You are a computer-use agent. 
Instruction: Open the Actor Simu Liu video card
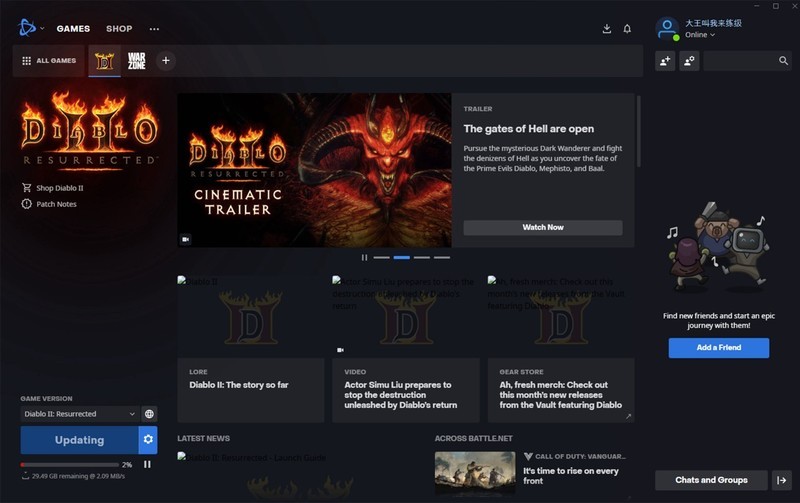[x=406, y=349]
